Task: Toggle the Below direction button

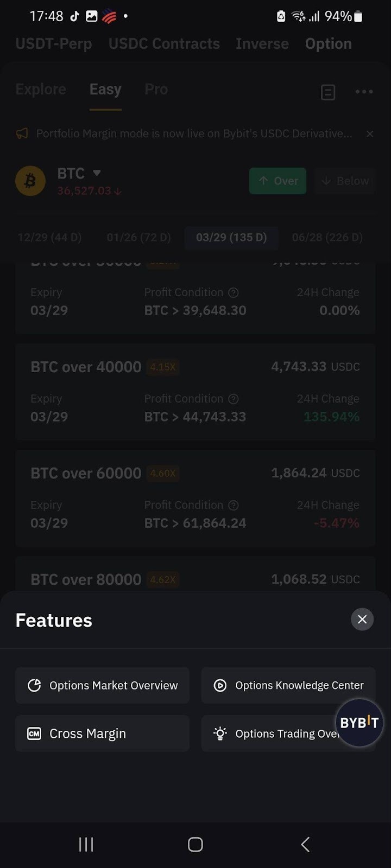Action: click(x=345, y=181)
